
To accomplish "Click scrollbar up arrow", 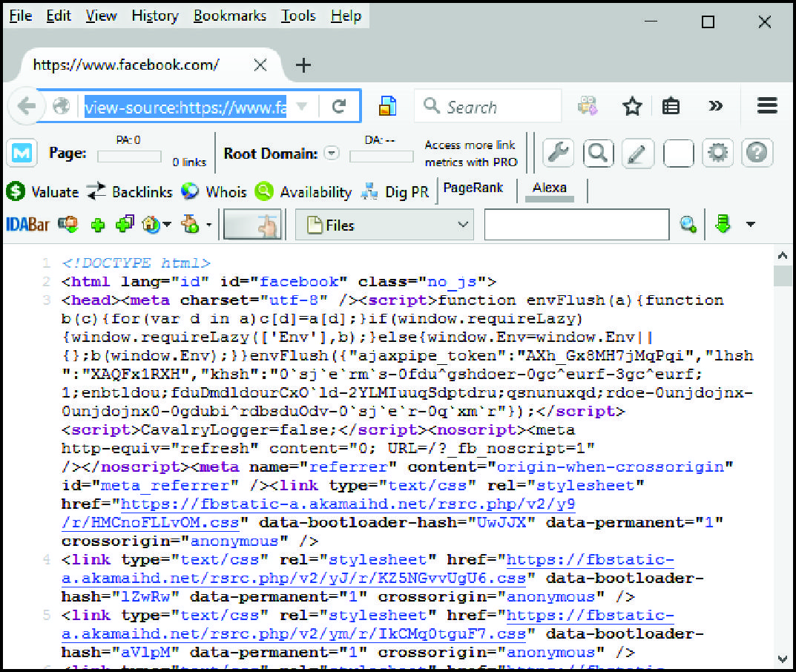I will (783, 255).
